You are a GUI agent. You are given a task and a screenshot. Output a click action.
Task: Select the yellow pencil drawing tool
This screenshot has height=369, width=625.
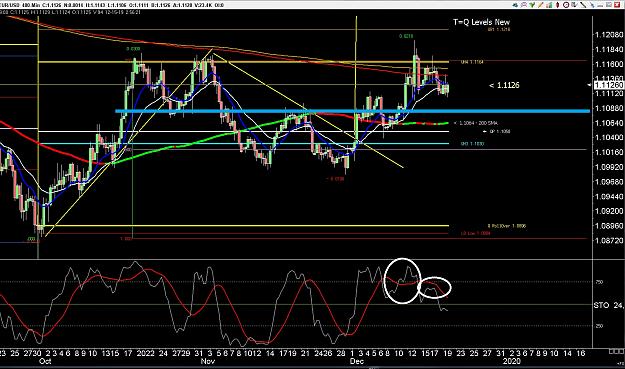click(x=540, y=5)
